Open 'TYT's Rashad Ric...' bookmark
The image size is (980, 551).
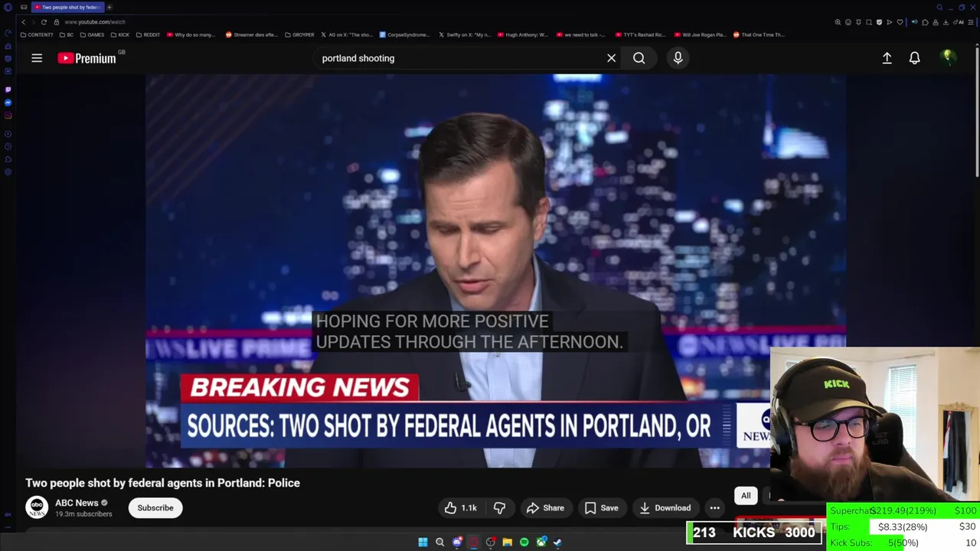(640, 34)
